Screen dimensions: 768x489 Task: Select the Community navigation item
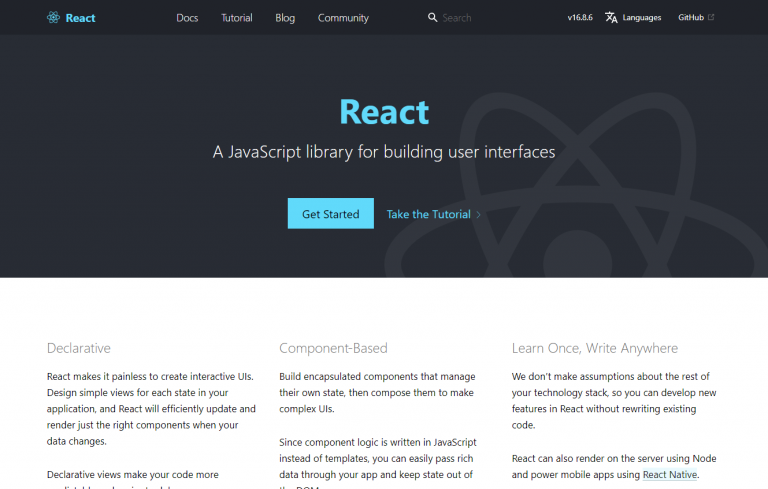(343, 18)
